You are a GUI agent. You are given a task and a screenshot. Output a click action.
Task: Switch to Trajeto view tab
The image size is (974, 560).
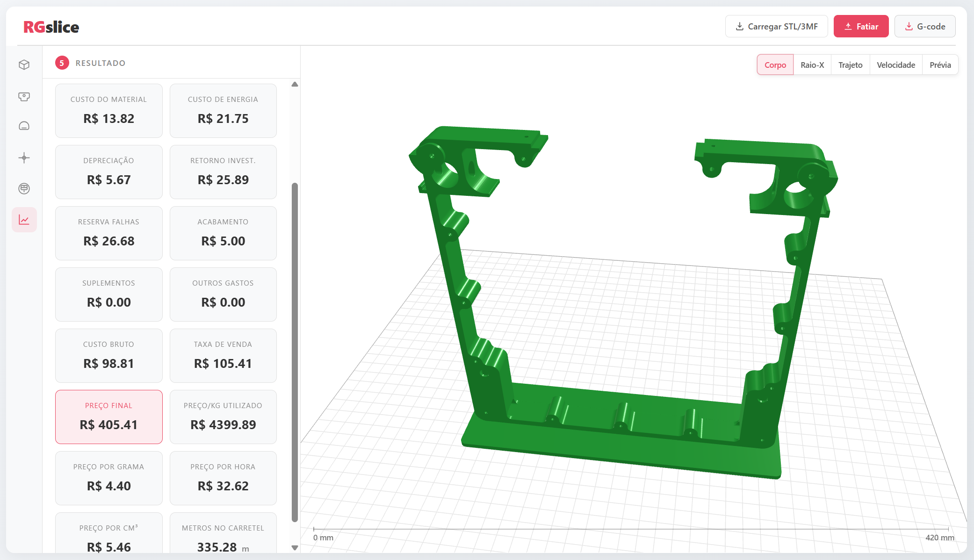coord(850,65)
